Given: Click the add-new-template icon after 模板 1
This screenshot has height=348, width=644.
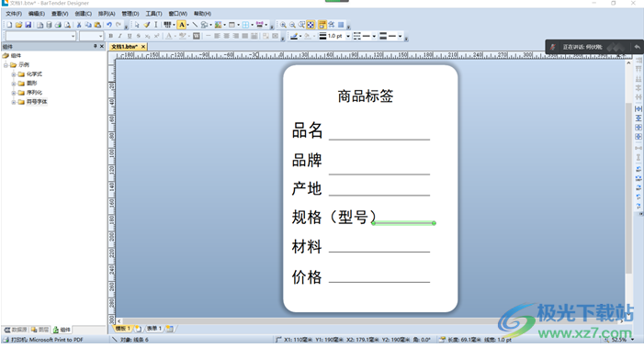Looking at the screenshot, I should pyautogui.click(x=139, y=329).
